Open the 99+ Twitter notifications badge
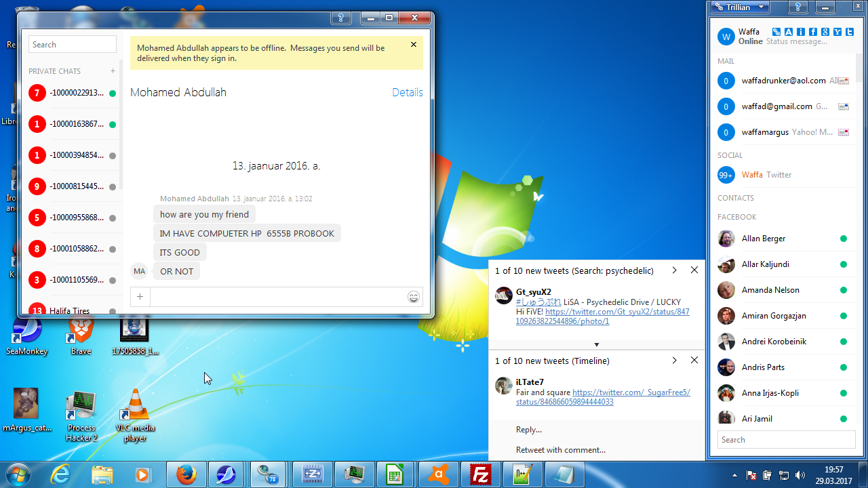868x488 pixels. click(726, 175)
